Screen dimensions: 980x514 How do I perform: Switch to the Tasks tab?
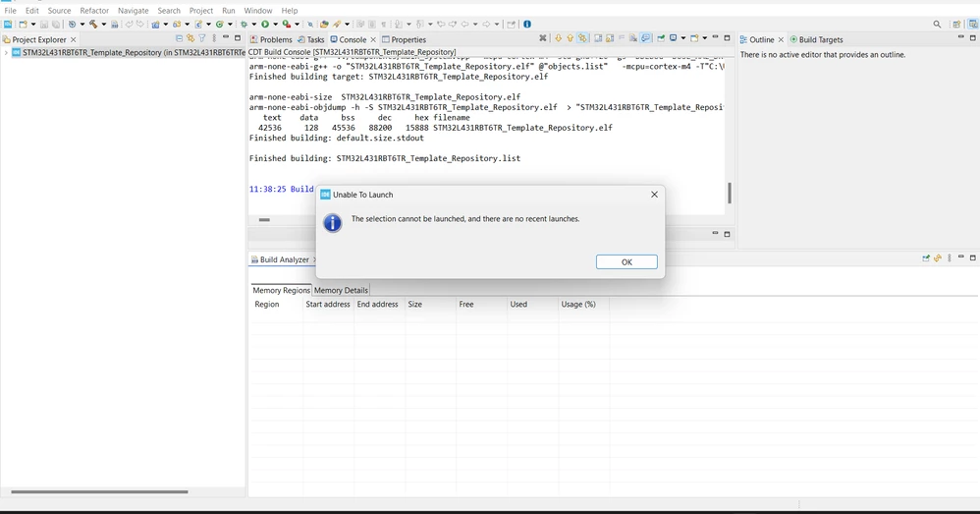click(x=310, y=39)
